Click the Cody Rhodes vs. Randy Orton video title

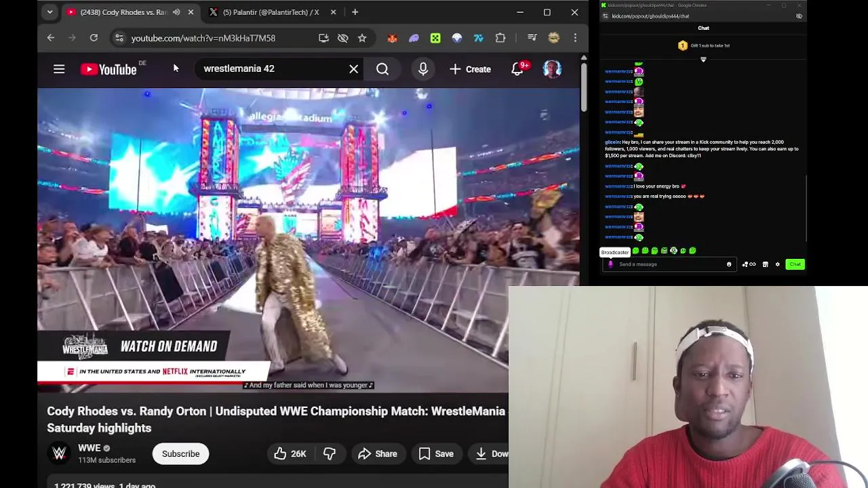coord(276,420)
